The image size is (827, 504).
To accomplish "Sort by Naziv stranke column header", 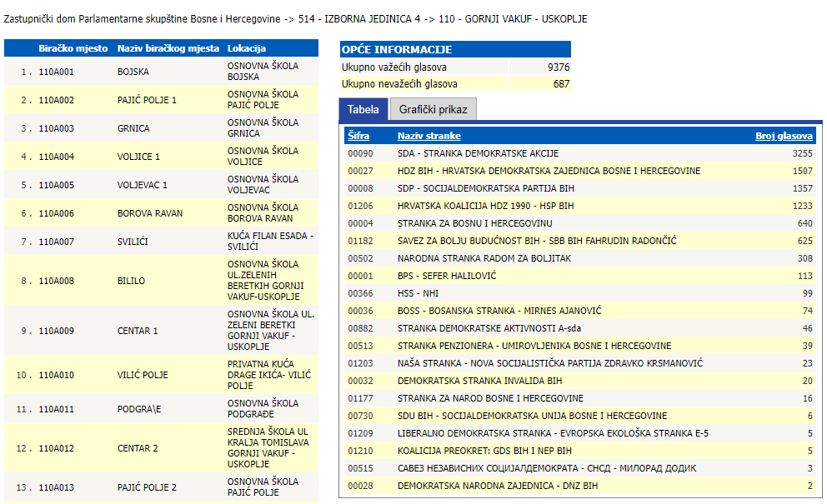I will pos(429,136).
